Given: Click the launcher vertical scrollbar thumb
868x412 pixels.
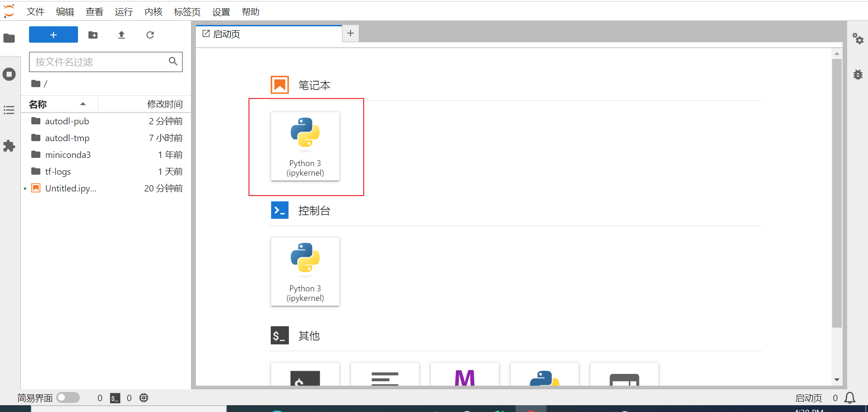Looking at the screenshot, I should [x=837, y=193].
